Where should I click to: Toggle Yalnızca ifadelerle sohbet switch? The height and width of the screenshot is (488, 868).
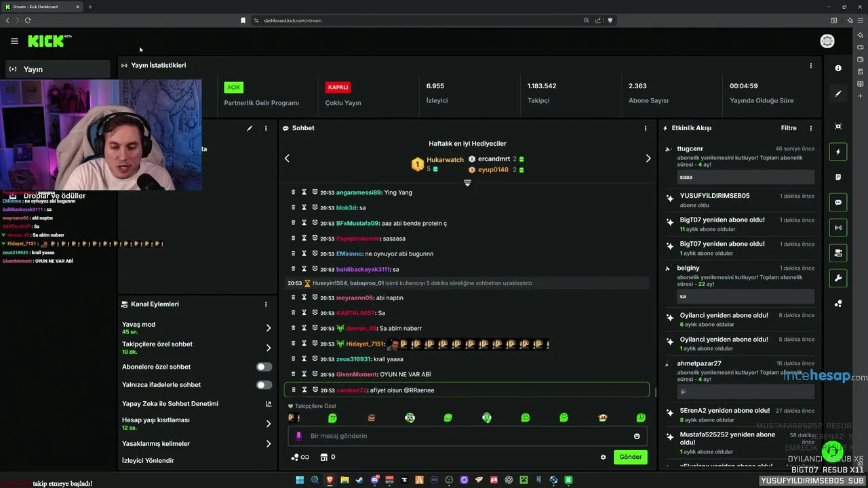coord(264,385)
